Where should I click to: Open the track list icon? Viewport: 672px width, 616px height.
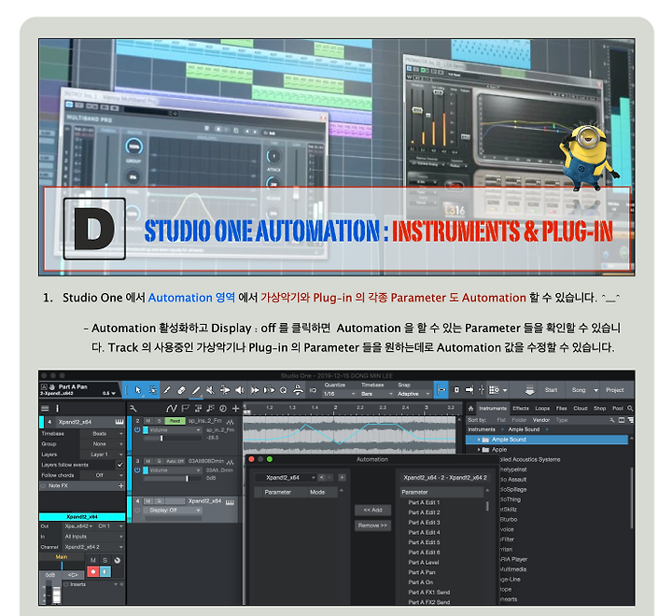click(45, 409)
